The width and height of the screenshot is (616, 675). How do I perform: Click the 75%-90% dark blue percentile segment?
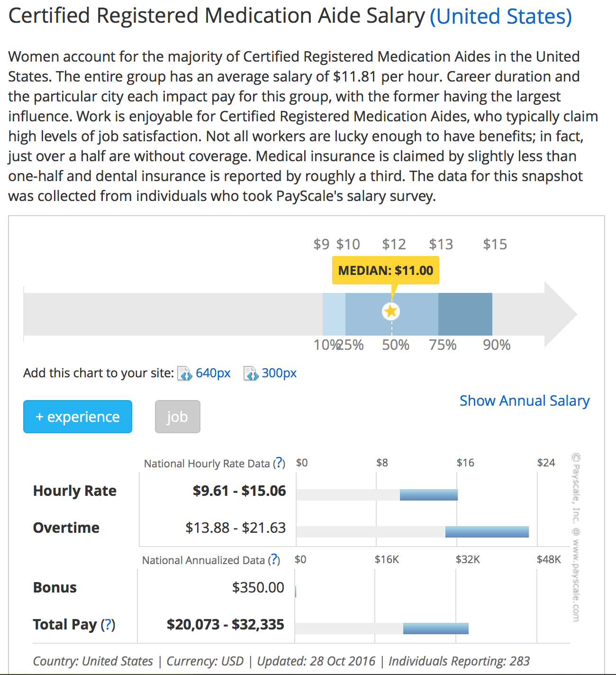(465, 314)
